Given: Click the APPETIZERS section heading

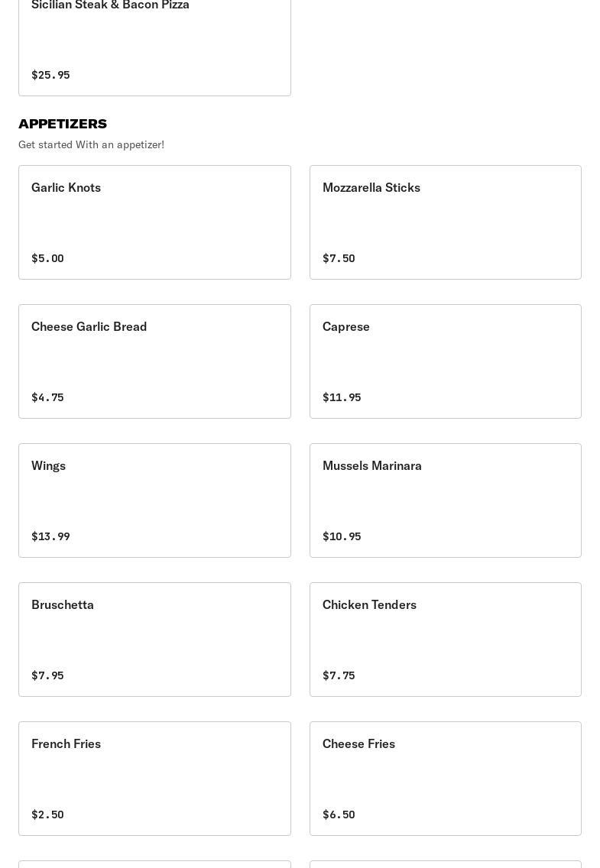Looking at the screenshot, I should pos(63,124).
